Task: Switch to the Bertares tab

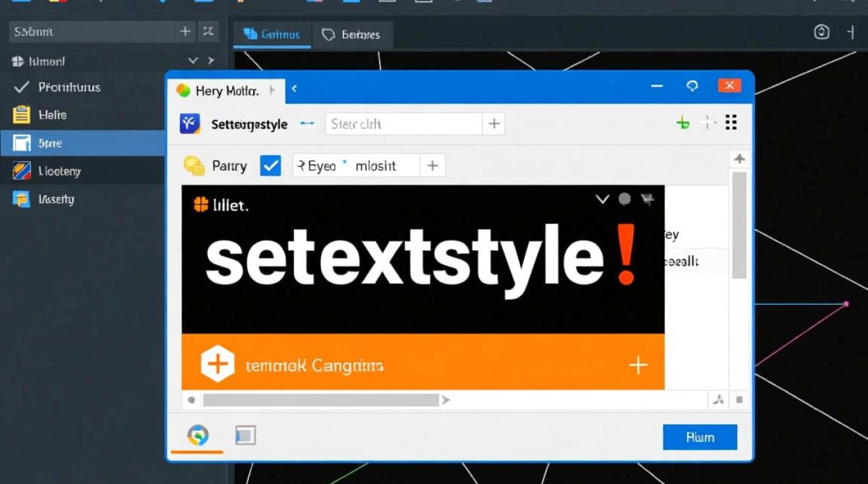Action: pos(352,35)
